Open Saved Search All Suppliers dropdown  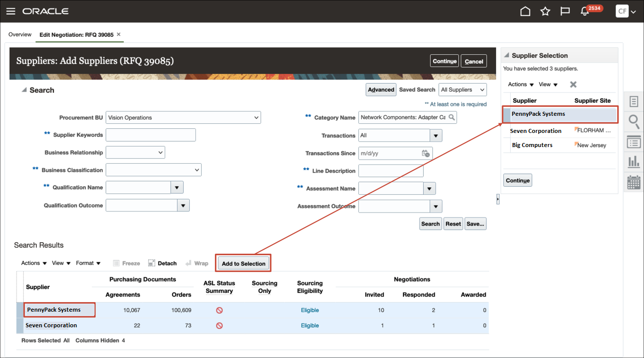tap(463, 90)
